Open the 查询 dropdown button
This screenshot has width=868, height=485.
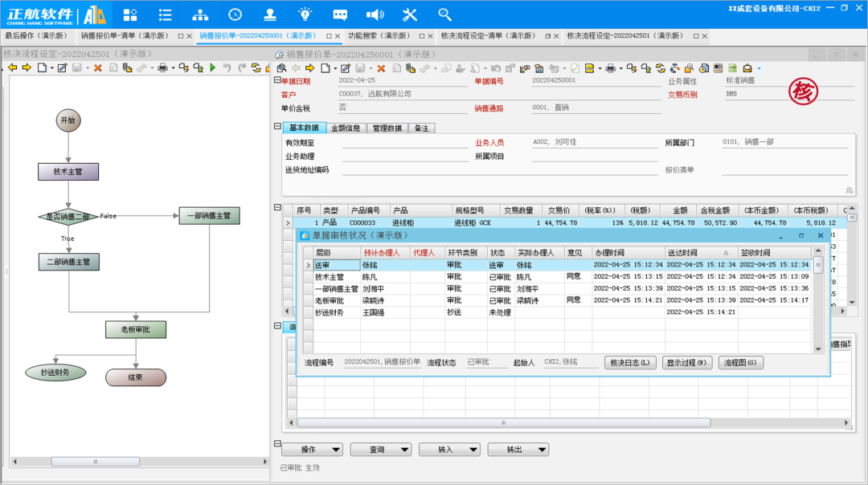pos(383,450)
